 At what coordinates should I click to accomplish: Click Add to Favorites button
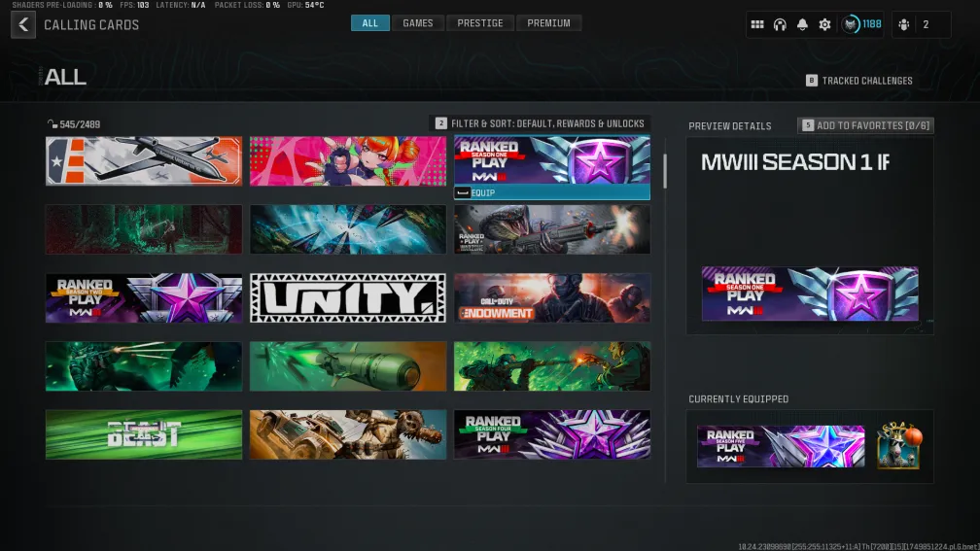(x=865, y=125)
